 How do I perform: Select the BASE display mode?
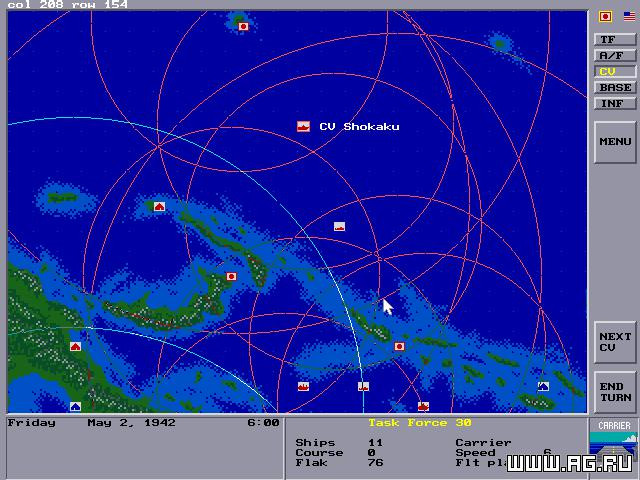point(615,87)
